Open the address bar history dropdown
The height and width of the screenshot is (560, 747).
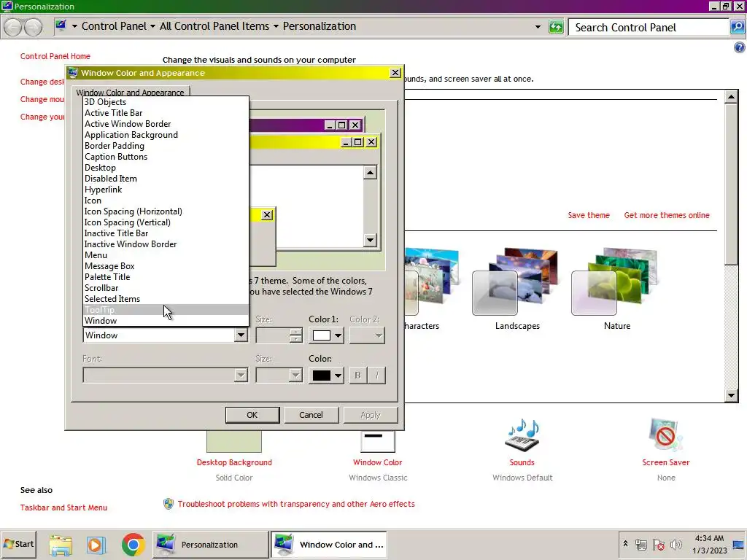click(x=538, y=27)
